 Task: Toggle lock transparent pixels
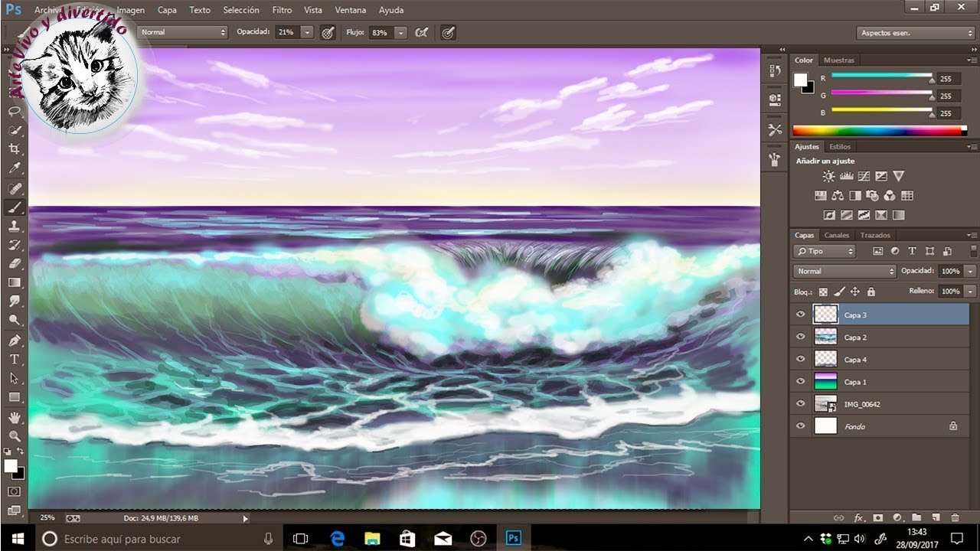point(823,292)
